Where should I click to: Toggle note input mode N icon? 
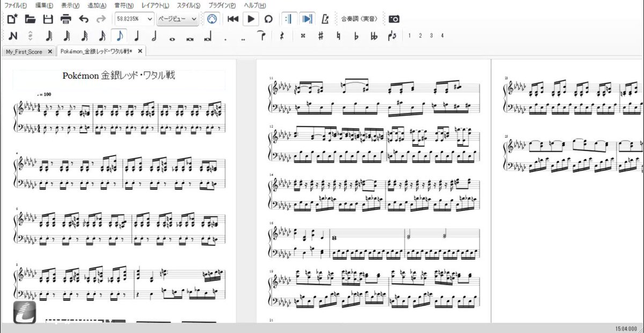coord(13,36)
